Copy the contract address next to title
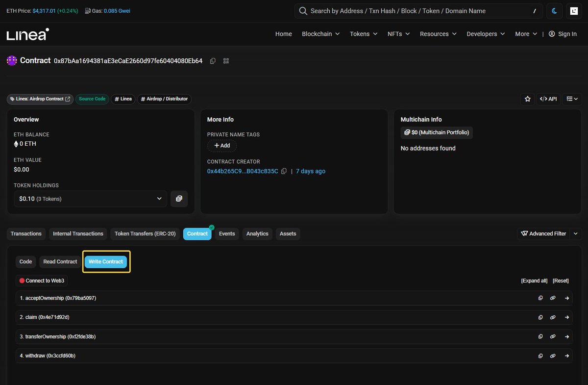Viewport: 588px width, 385px height. coord(213,61)
